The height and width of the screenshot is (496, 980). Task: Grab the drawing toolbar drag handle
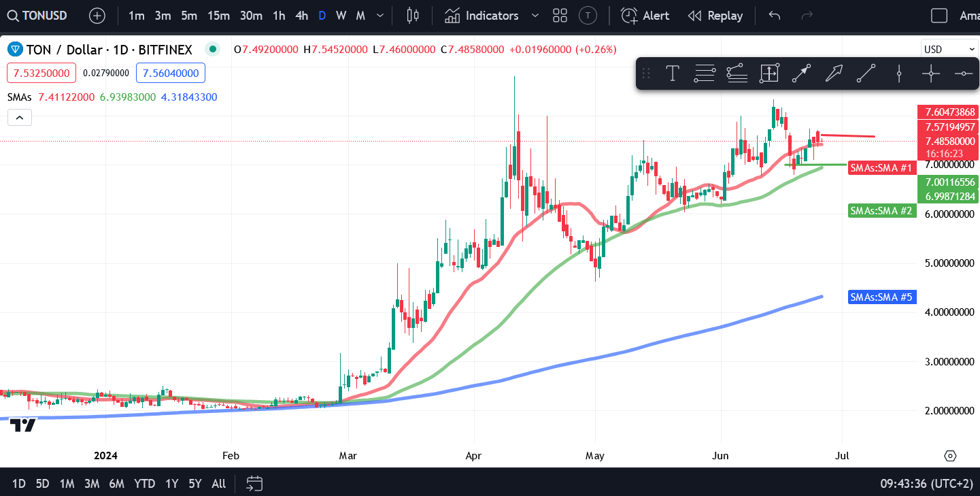click(647, 73)
